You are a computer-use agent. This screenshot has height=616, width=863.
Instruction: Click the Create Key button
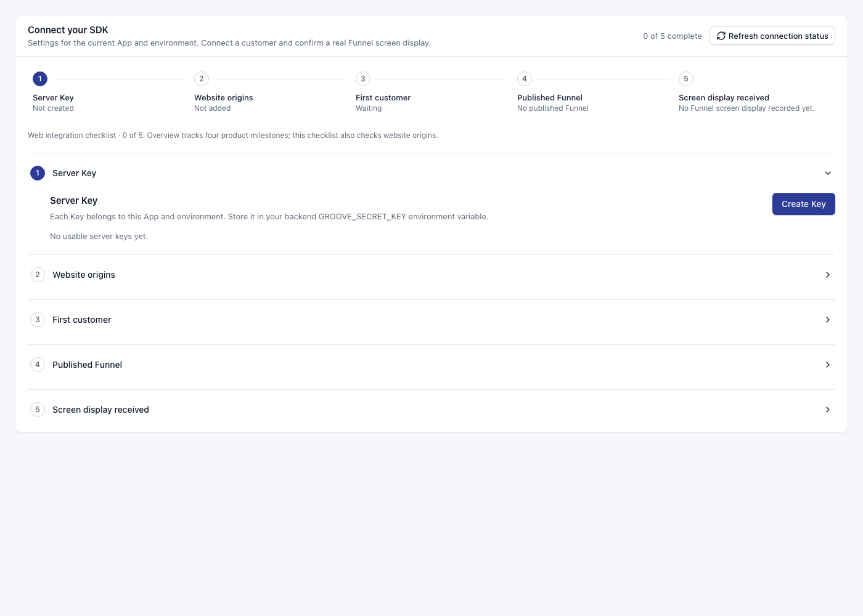click(x=803, y=204)
